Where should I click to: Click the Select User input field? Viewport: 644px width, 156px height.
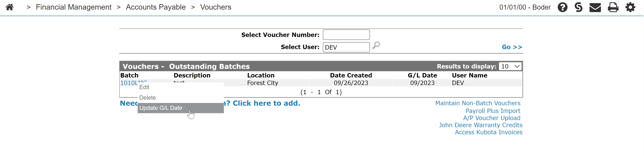click(346, 47)
